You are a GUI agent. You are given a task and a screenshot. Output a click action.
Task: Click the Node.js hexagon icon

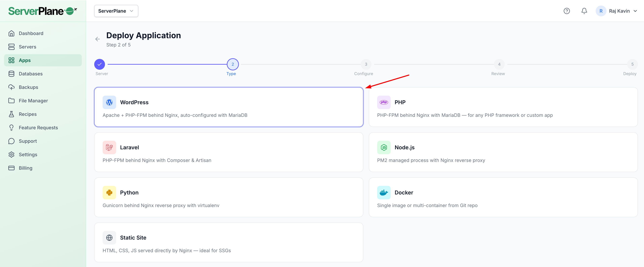(384, 147)
